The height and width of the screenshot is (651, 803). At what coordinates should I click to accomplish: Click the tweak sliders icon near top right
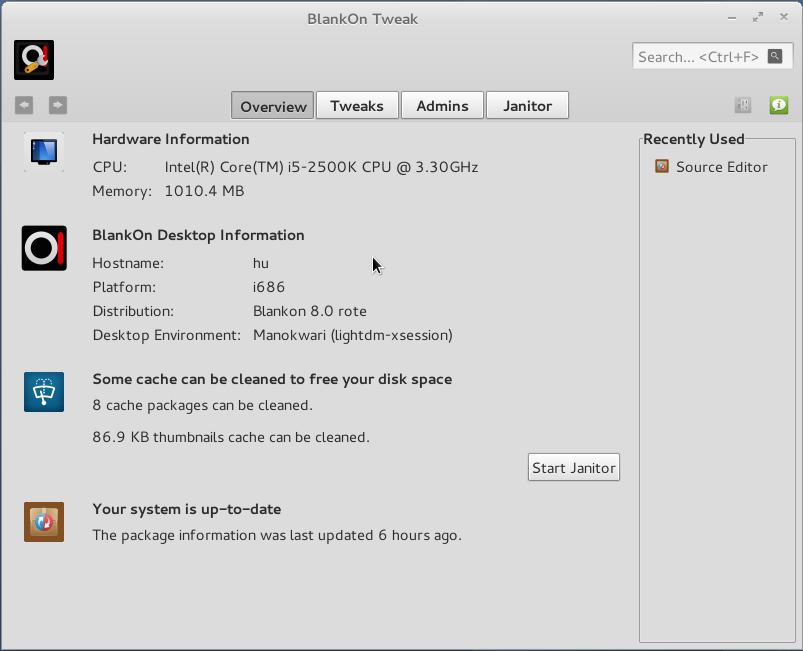742,104
